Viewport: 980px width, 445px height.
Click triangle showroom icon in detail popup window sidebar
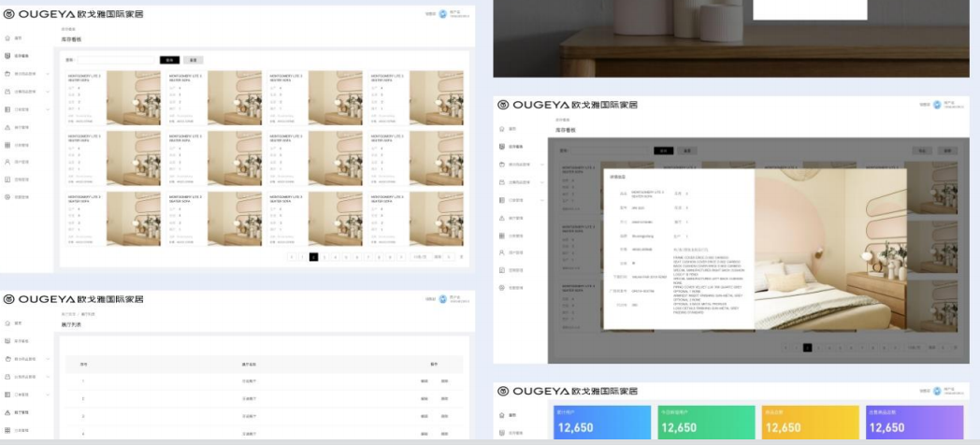pos(502,218)
